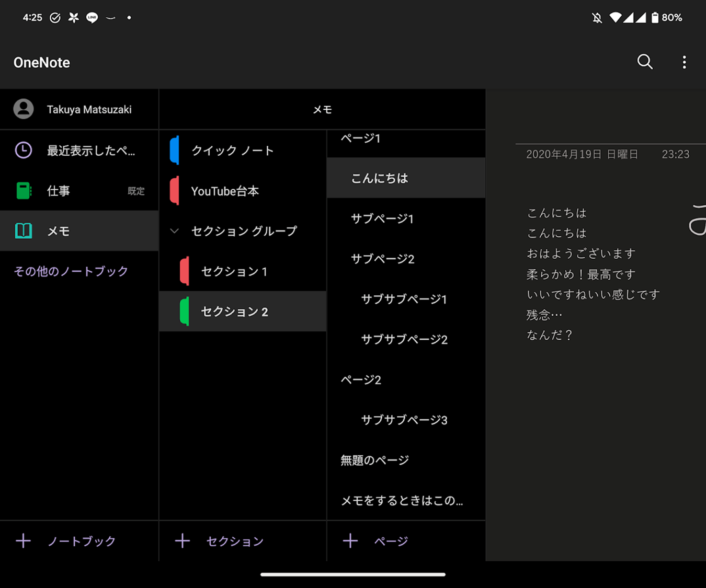Image resolution: width=706 pixels, height=588 pixels.
Task: Collapse the セクション グループ chevron
Action: tap(175, 230)
